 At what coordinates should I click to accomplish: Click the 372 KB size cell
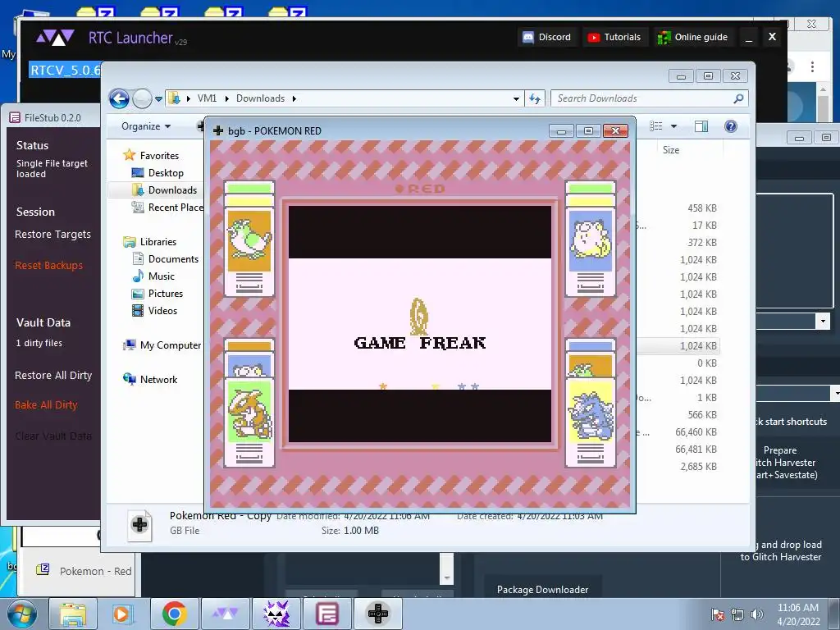(702, 243)
